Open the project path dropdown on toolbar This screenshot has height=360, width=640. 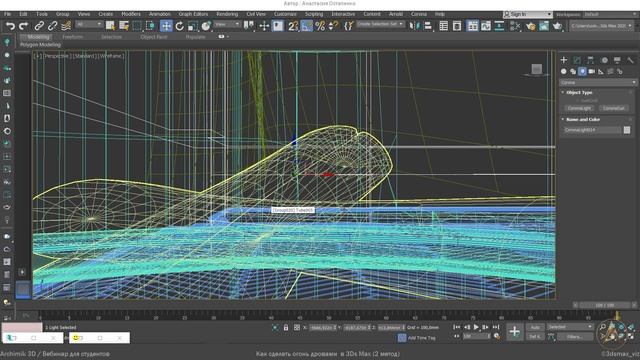click(x=601, y=26)
